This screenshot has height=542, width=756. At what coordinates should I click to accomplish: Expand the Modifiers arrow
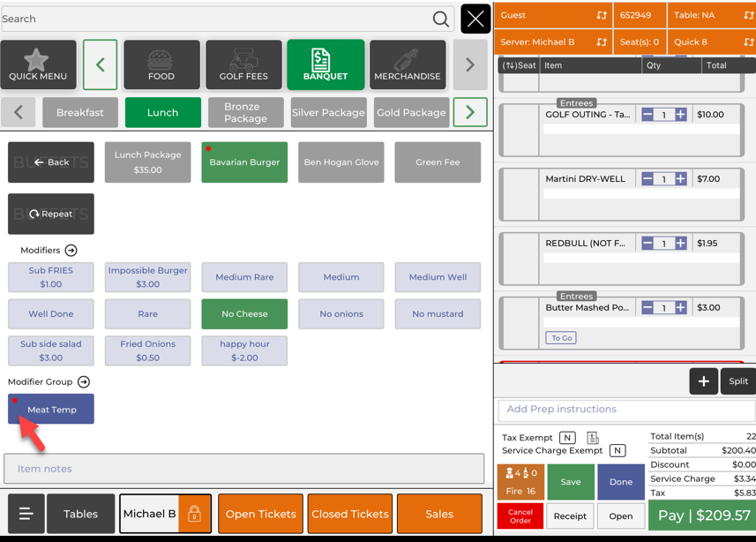[x=71, y=251]
